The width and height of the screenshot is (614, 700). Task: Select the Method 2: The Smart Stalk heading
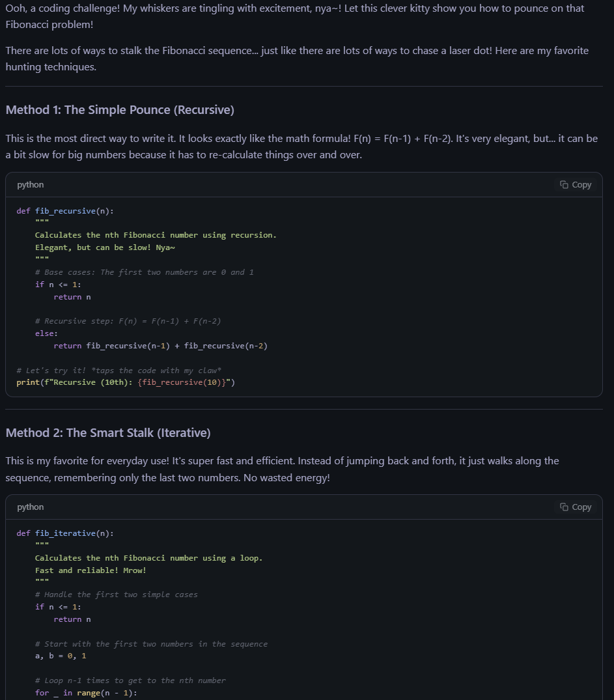tap(108, 433)
